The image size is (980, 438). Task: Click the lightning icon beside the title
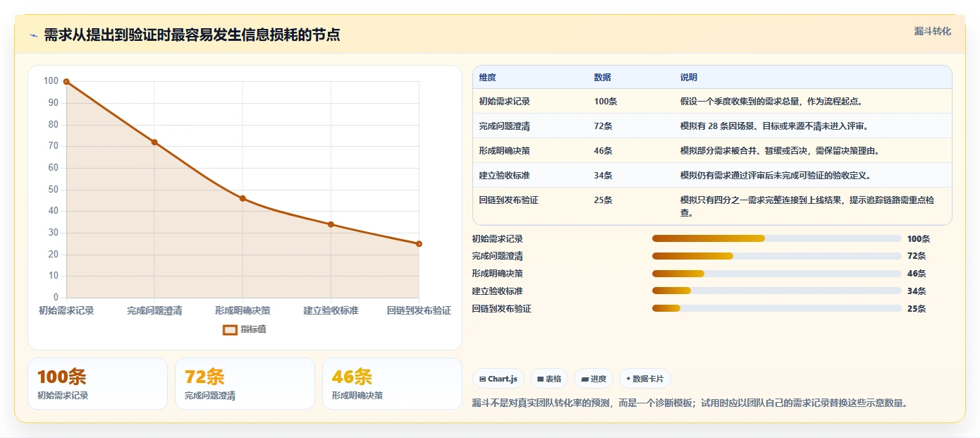point(33,35)
